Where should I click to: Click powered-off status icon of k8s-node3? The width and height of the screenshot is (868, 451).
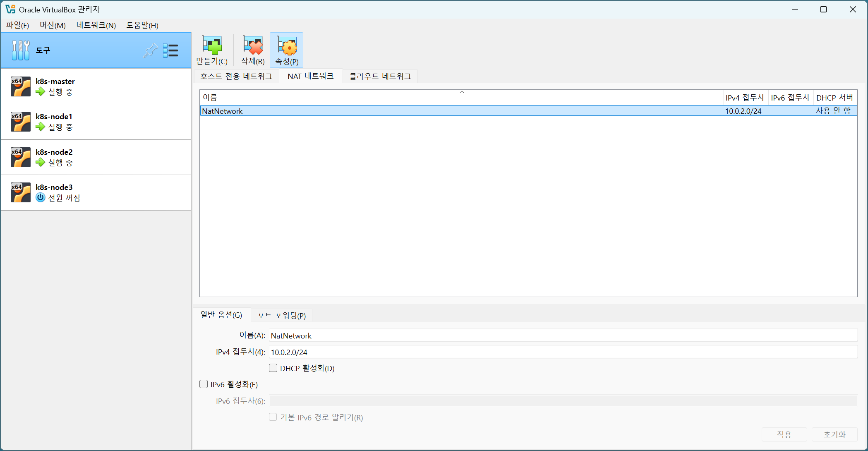[40, 197]
